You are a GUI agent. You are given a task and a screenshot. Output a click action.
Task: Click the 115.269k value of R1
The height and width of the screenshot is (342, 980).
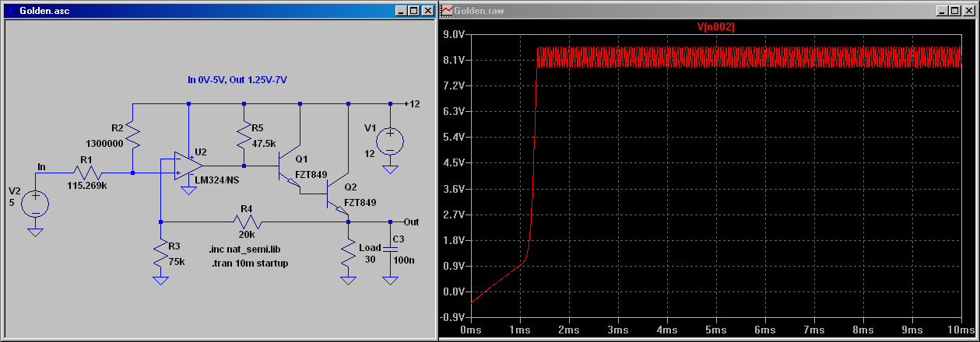click(x=86, y=187)
